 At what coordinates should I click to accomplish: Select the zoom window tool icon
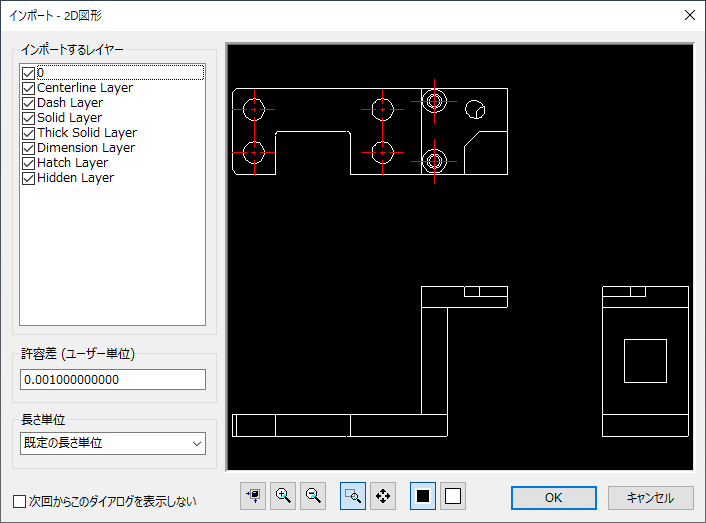coord(353,496)
